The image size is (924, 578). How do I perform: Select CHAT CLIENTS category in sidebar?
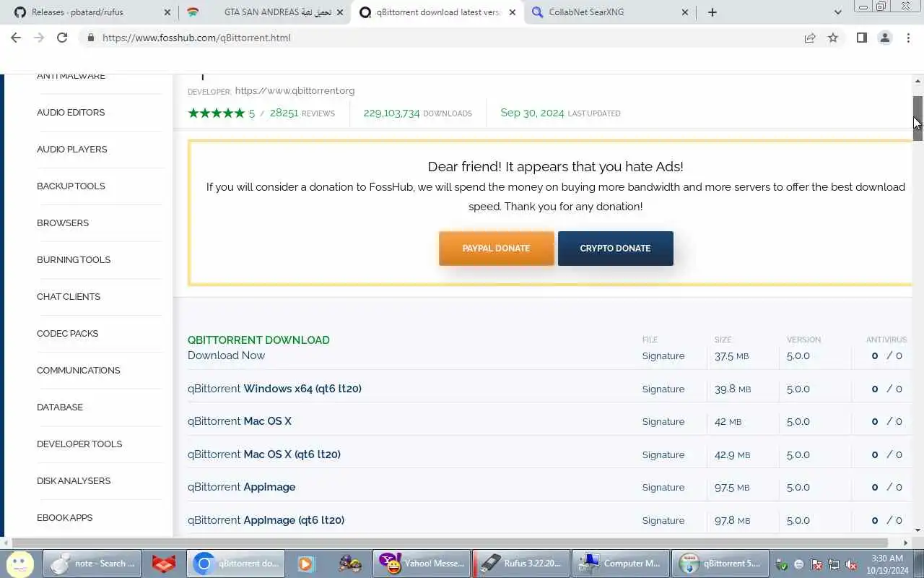(x=69, y=297)
